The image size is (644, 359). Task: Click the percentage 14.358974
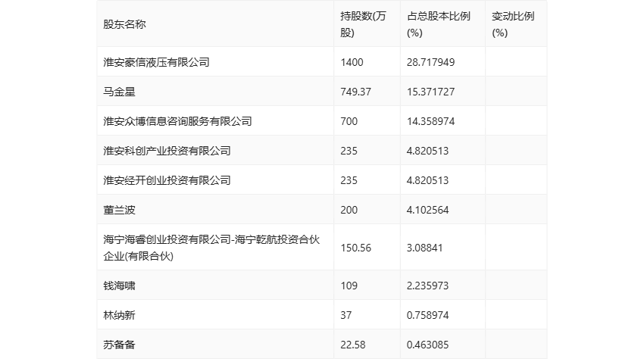pyautogui.click(x=430, y=121)
